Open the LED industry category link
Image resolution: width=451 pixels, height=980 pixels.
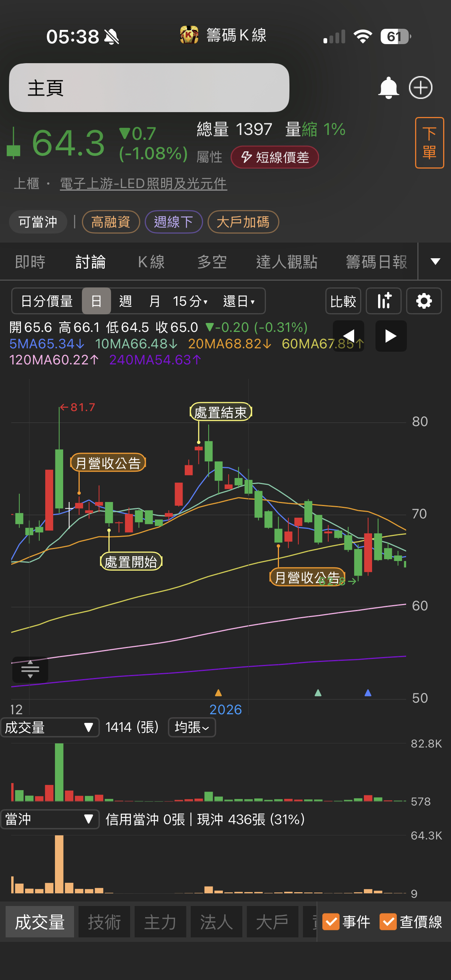[144, 184]
